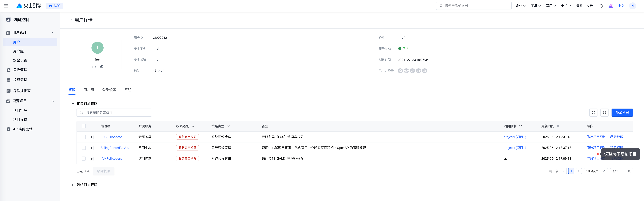
Task: Expand the IAMFullAccess row details
Action: [x=91, y=159]
